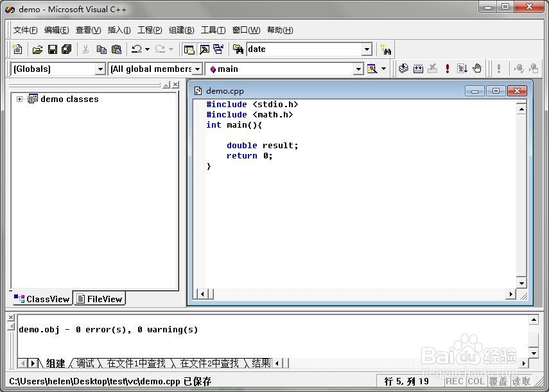This screenshot has height=392, width=549.
Task: Click the Copy icon
Action: (101, 49)
